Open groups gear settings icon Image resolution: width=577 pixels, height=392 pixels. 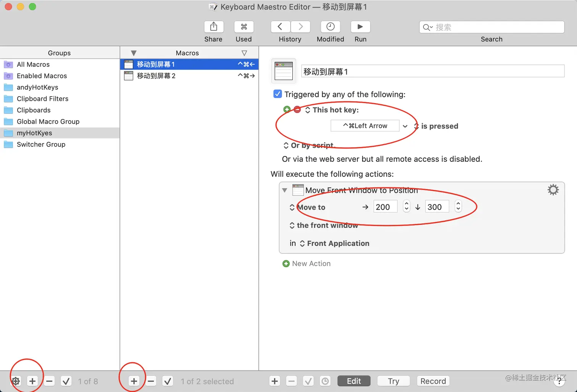(x=16, y=381)
